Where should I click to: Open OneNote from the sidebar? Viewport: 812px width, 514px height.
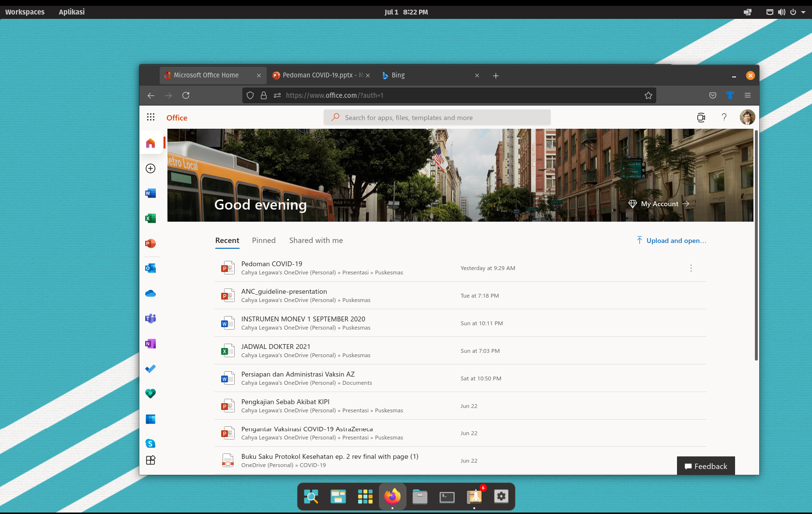150,344
